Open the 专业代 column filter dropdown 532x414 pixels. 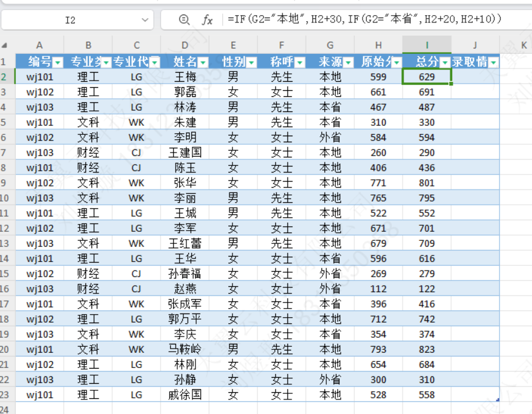155,62
